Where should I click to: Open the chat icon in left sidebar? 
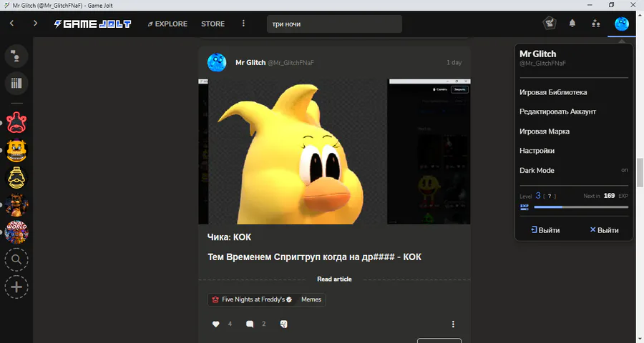[x=16, y=56]
